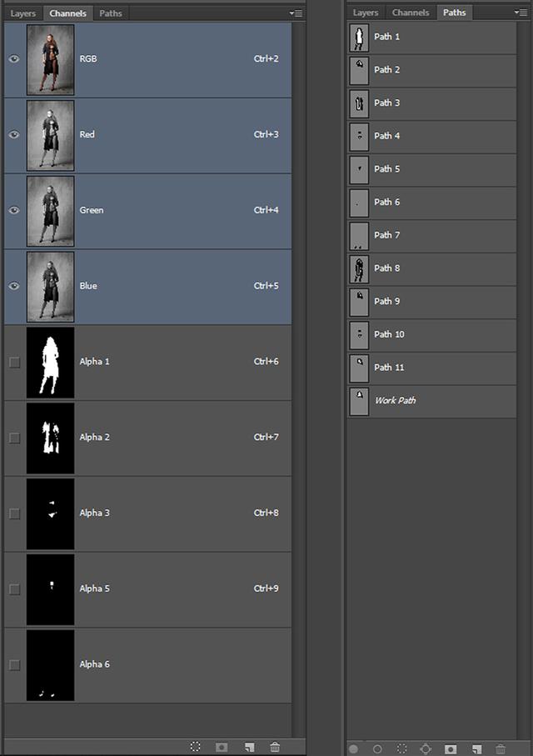Hide the Red channel via eye icon
The image size is (533, 756).
[x=14, y=134]
